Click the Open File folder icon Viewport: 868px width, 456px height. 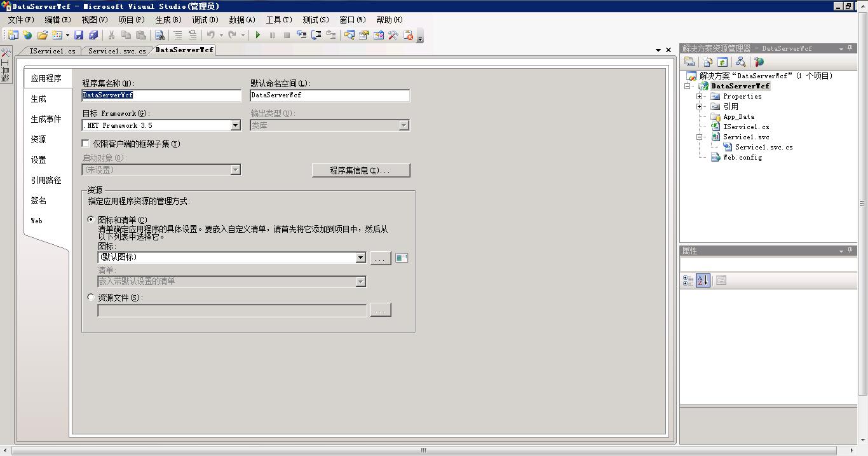(43, 36)
